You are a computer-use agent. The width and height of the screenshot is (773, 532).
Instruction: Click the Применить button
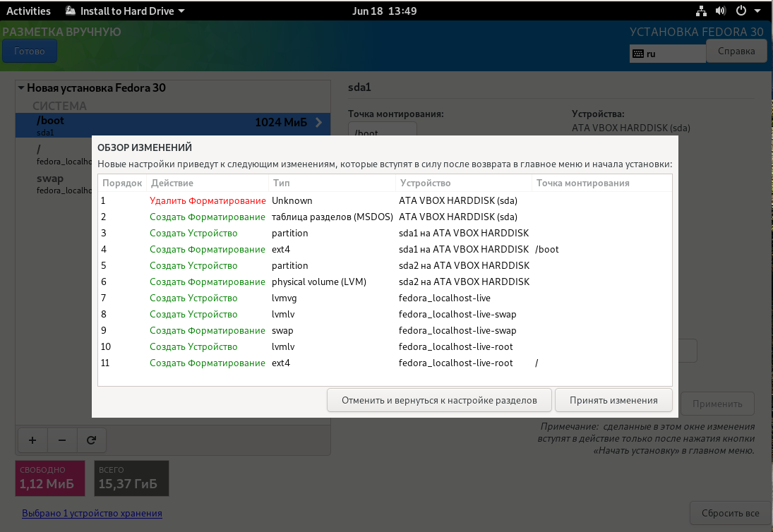[x=717, y=404]
